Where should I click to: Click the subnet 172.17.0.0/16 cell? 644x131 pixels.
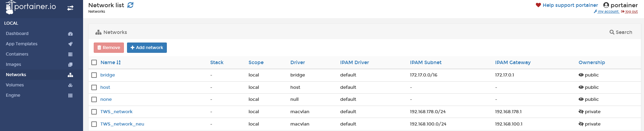[x=424, y=75]
